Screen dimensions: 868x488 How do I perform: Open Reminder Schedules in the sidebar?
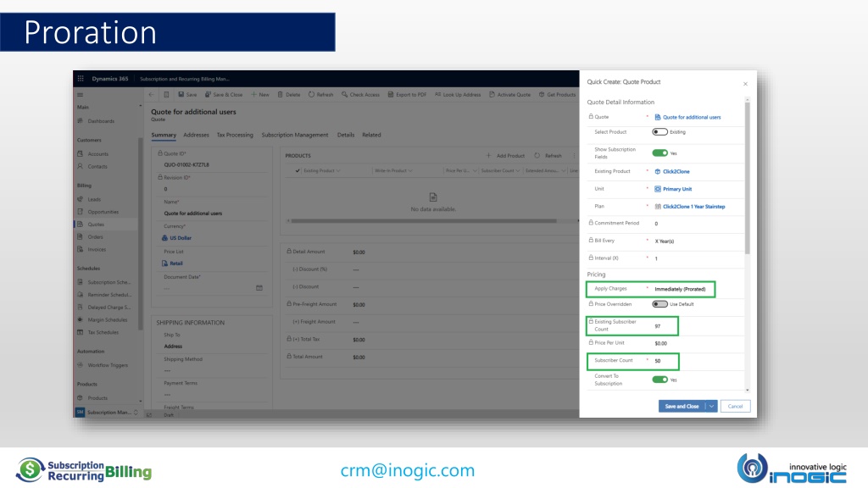[x=109, y=295]
